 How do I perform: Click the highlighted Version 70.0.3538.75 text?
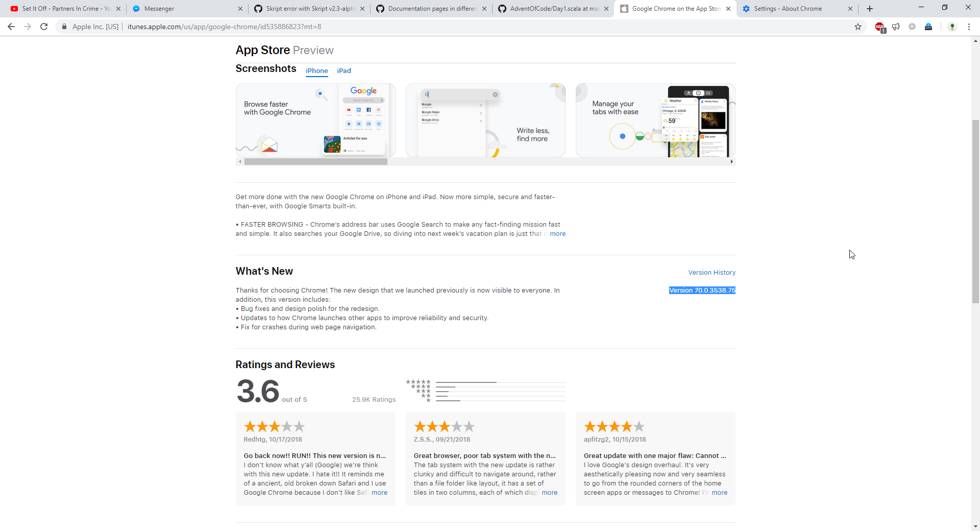tap(702, 291)
